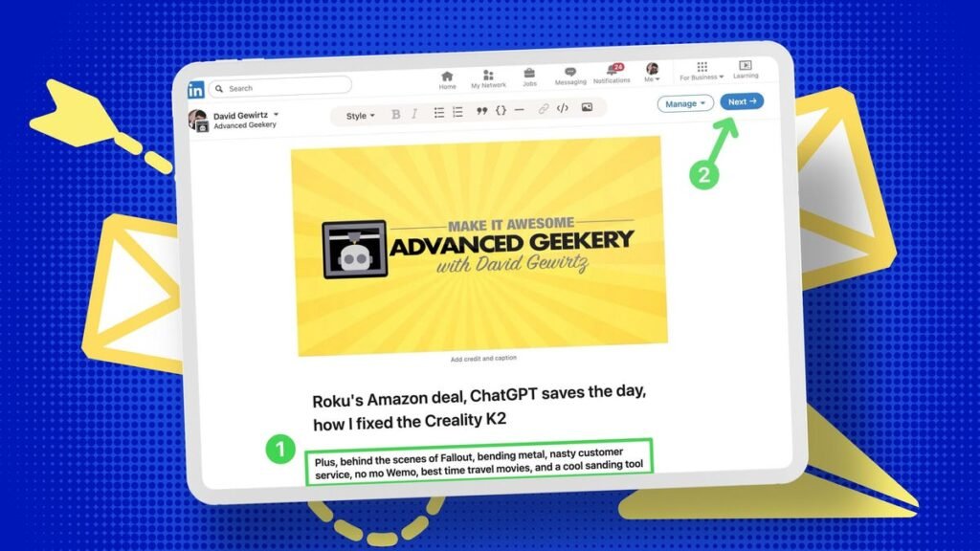980x551 pixels.
Task: Click the Add credit and caption link
Action: click(482, 356)
